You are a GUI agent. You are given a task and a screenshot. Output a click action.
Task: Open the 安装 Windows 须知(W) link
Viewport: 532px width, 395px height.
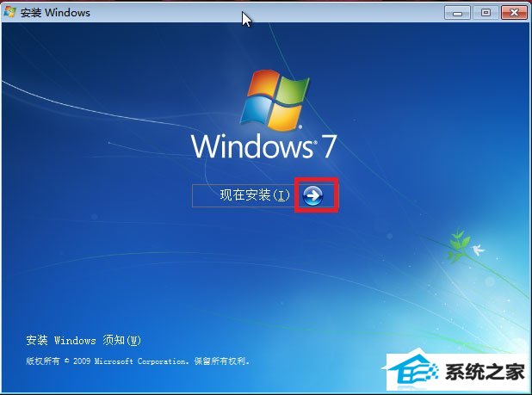click(x=84, y=340)
